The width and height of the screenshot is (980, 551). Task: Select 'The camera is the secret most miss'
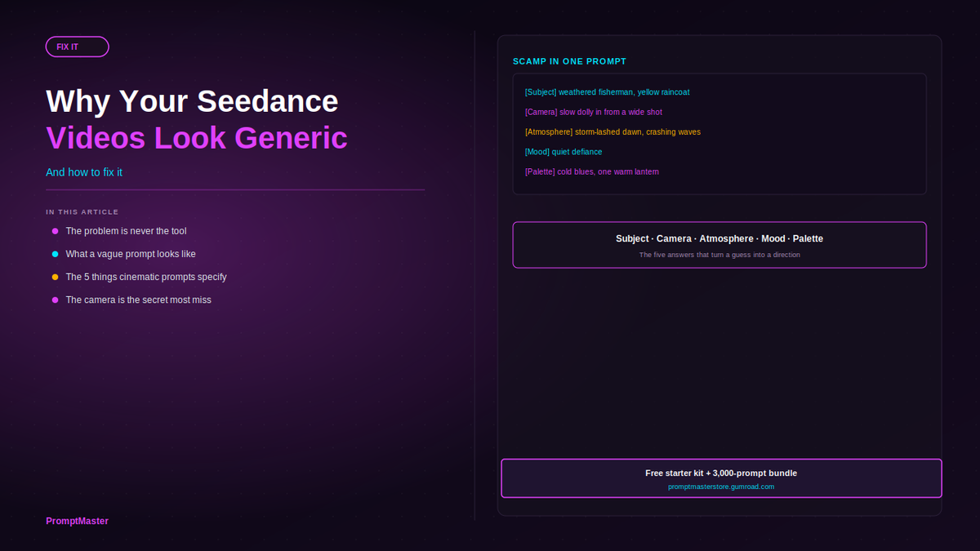138,300
